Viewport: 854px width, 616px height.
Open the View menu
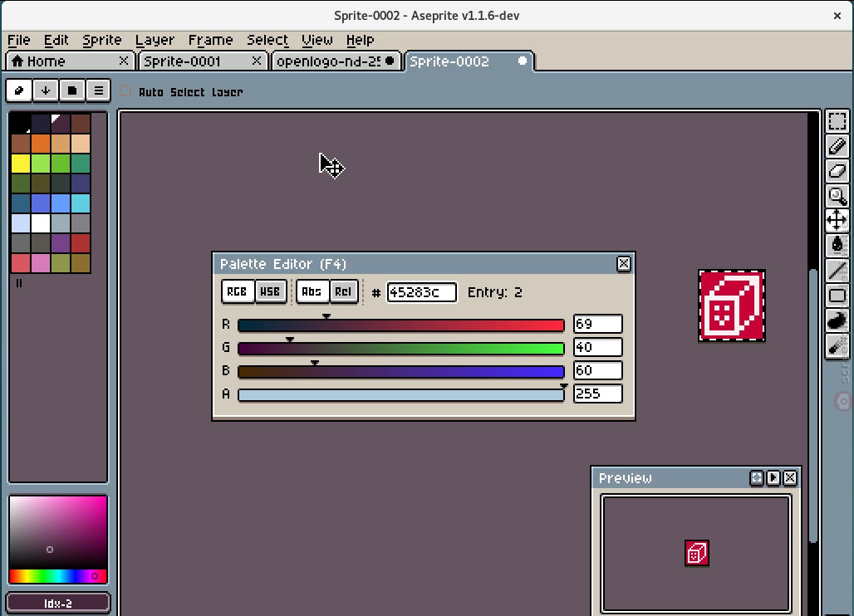pyautogui.click(x=317, y=41)
